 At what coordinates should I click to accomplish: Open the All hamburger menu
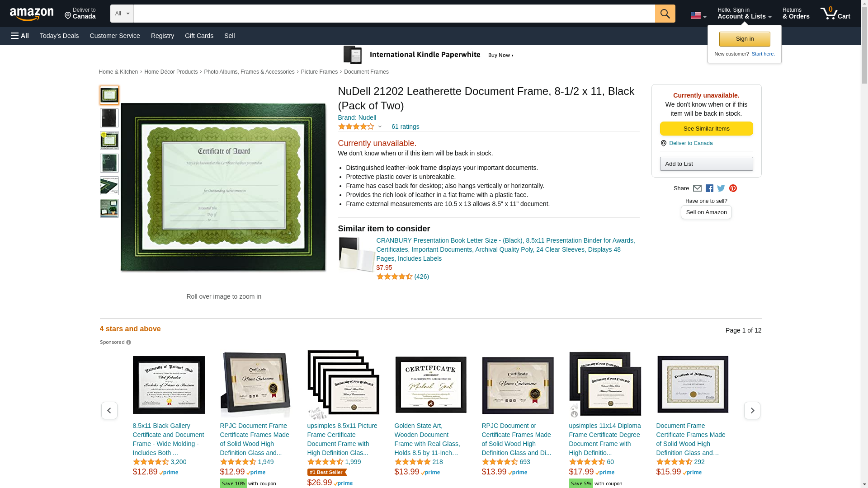pos(20,36)
